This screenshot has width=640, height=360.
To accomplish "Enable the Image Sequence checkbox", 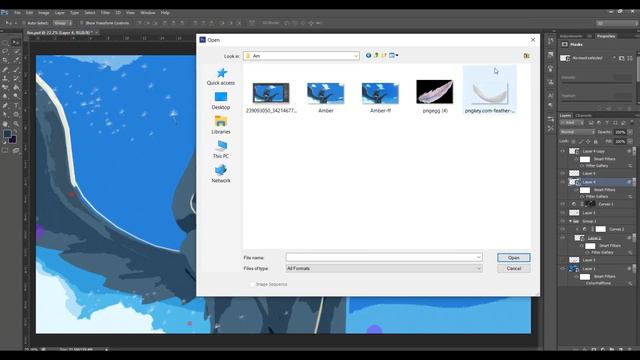I will 252,284.
